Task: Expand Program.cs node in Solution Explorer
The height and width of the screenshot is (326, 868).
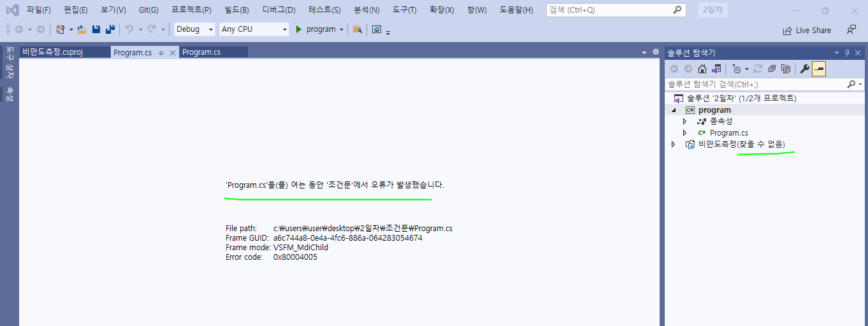Action: pos(685,133)
